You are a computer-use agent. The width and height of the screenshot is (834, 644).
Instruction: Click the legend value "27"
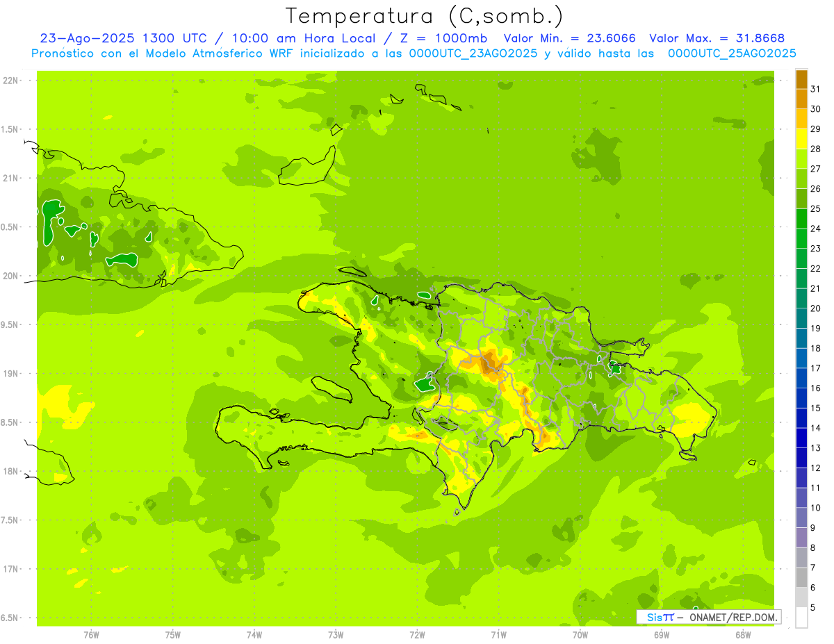pos(816,169)
